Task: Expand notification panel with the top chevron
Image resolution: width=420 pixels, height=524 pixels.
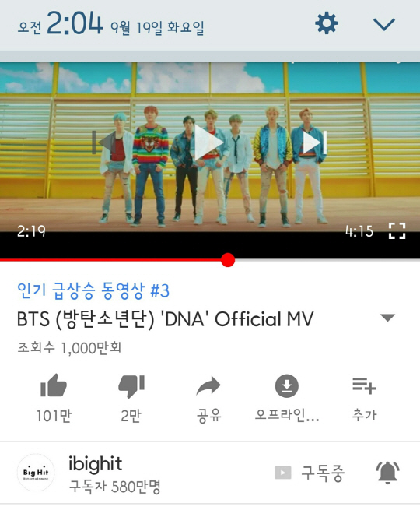Action: [384, 24]
